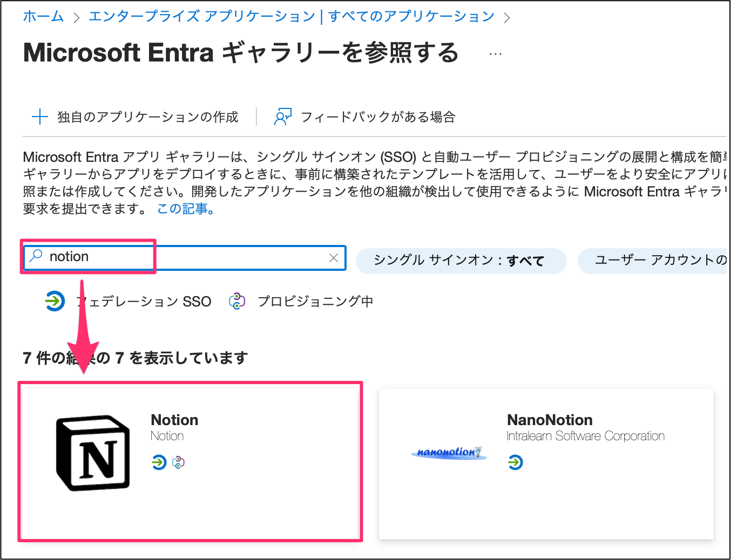
Task: Clear the search with the X icon
Action: (333, 258)
